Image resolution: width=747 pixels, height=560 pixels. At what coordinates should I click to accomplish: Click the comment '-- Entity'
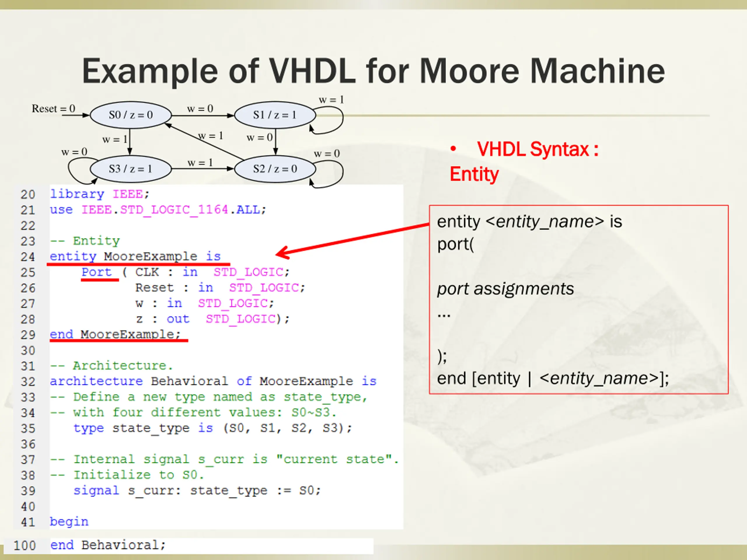(x=85, y=241)
